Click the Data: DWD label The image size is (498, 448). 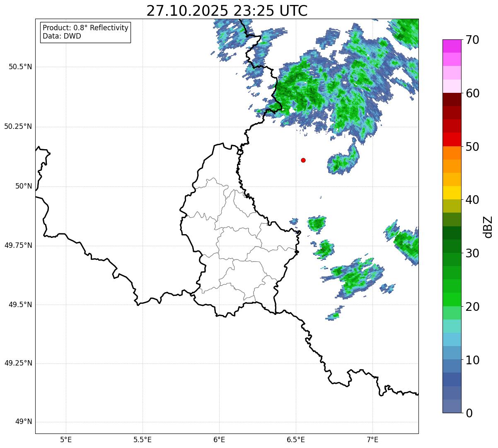[x=62, y=36]
